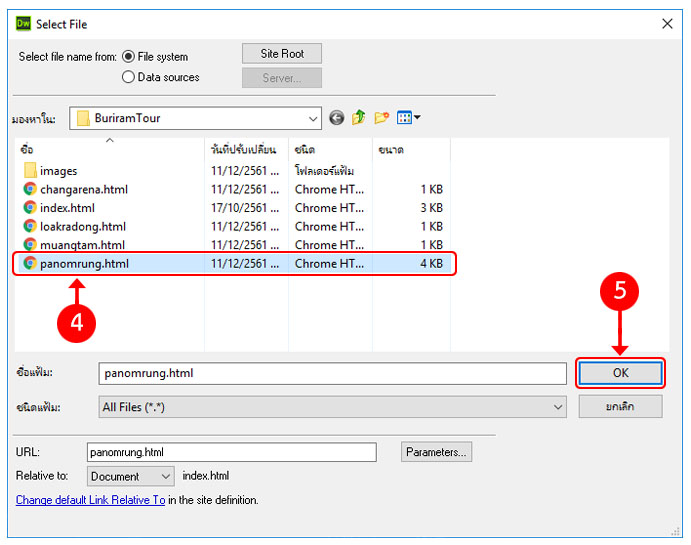This screenshot has width=691, height=545.
Task: Expand the Relative to Document dropdown
Action: [164, 476]
